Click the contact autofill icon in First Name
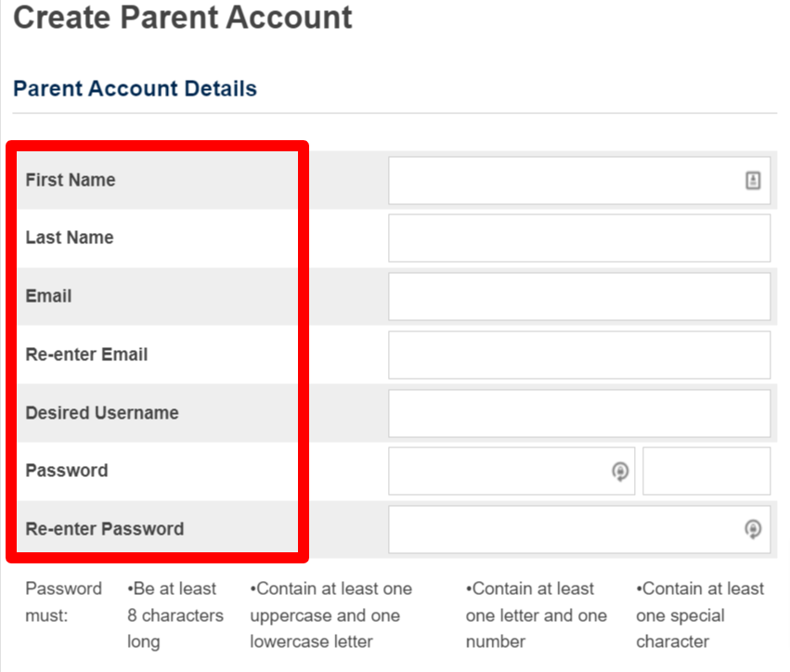The image size is (790, 672). pos(753,180)
